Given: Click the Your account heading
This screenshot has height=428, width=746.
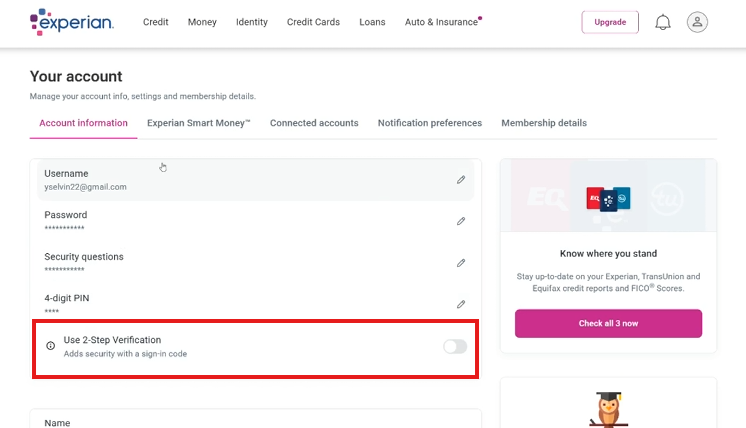Looking at the screenshot, I should [x=76, y=76].
